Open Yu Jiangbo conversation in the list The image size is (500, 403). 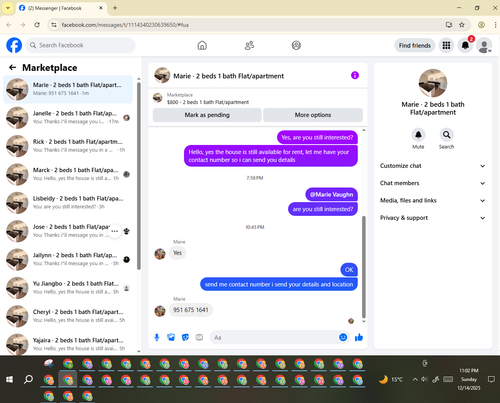coord(68,287)
